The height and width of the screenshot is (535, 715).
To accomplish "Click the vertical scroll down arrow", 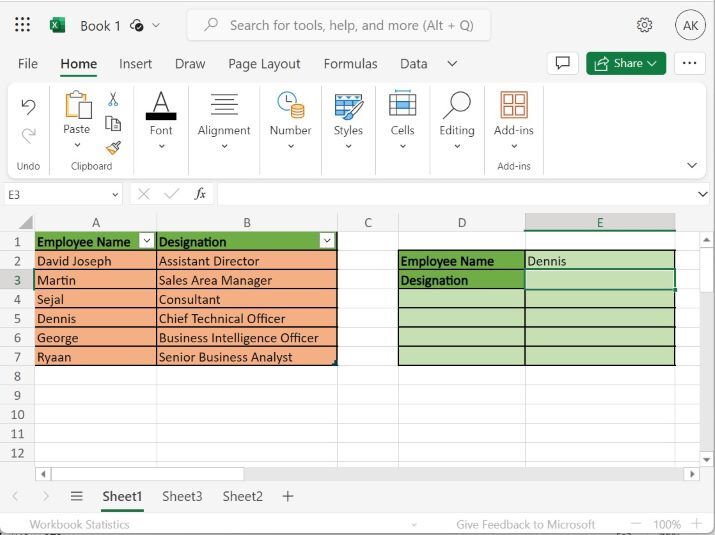I will coord(706,459).
